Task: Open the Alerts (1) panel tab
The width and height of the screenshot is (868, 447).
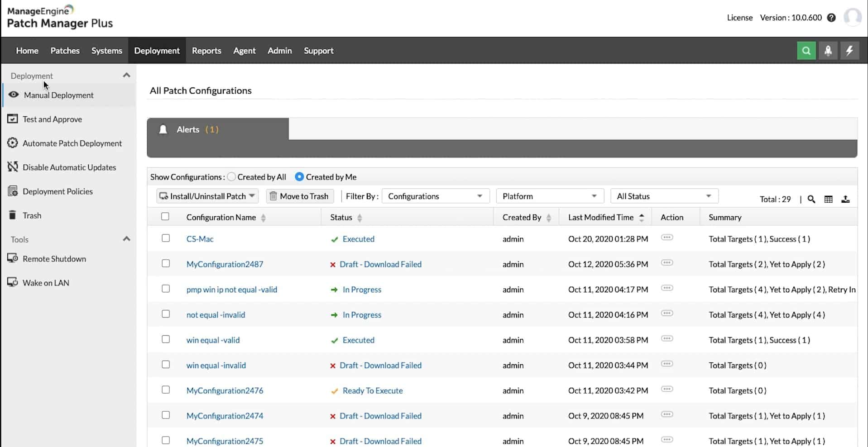Action: (218, 129)
